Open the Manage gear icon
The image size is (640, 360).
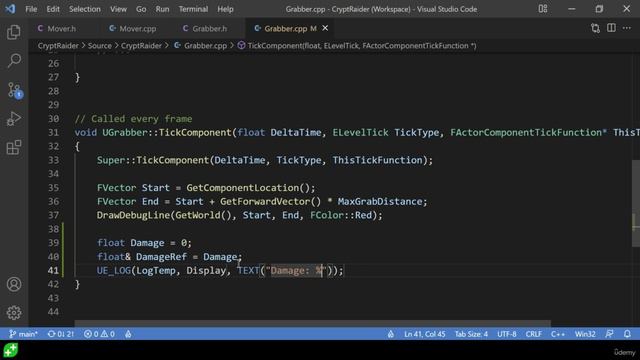[x=14, y=313]
